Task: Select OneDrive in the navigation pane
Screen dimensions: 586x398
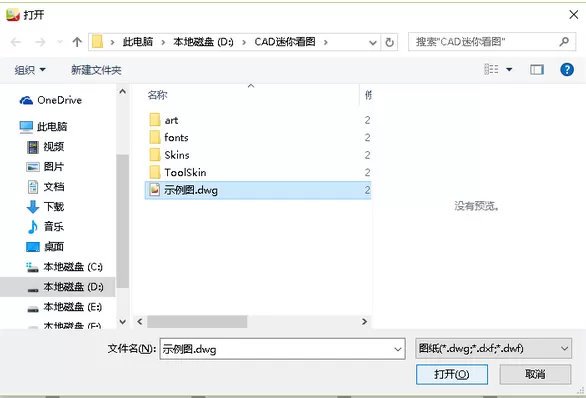Action: click(50, 100)
